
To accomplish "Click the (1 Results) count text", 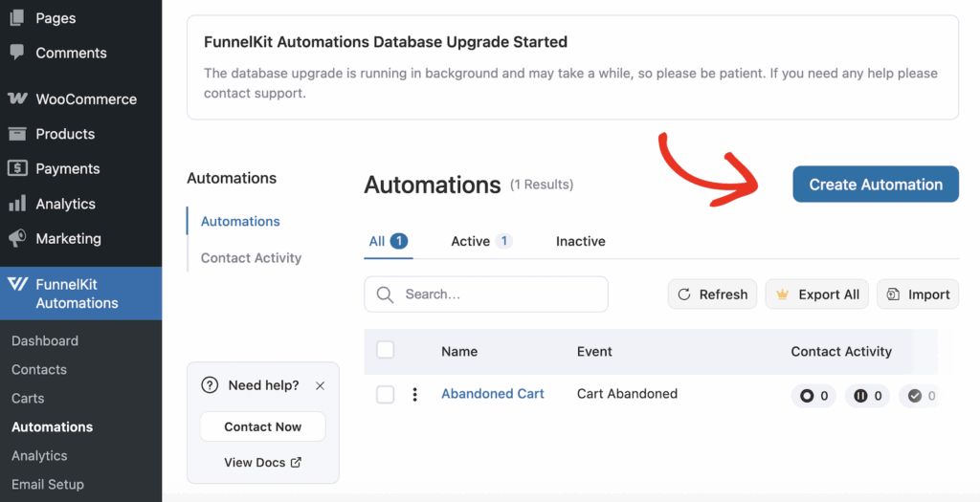I will point(542,185).
